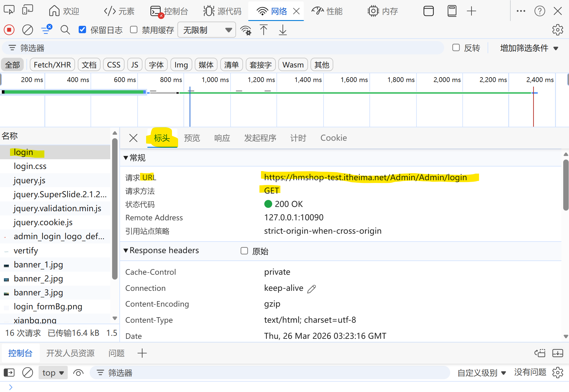The height and width of the screenshot is (392, 569).
Task: Add a drawer tool with plus icon
Action: pos(142,353)
